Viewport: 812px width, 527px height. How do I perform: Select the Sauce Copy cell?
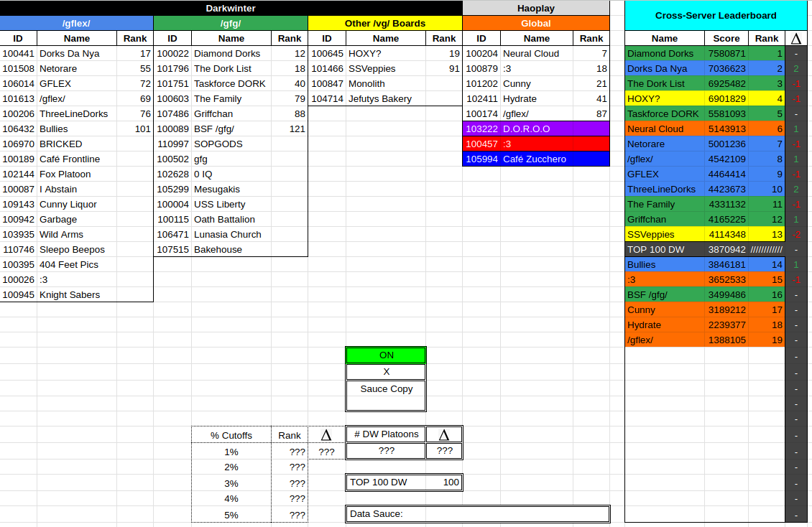point(386,396)
